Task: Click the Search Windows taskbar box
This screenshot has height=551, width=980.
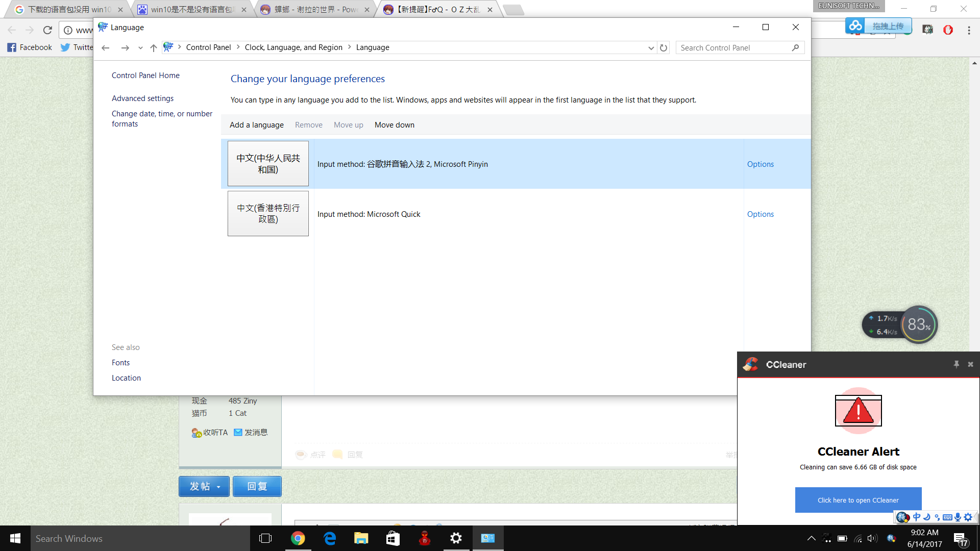Action: (x=140, y=538)
